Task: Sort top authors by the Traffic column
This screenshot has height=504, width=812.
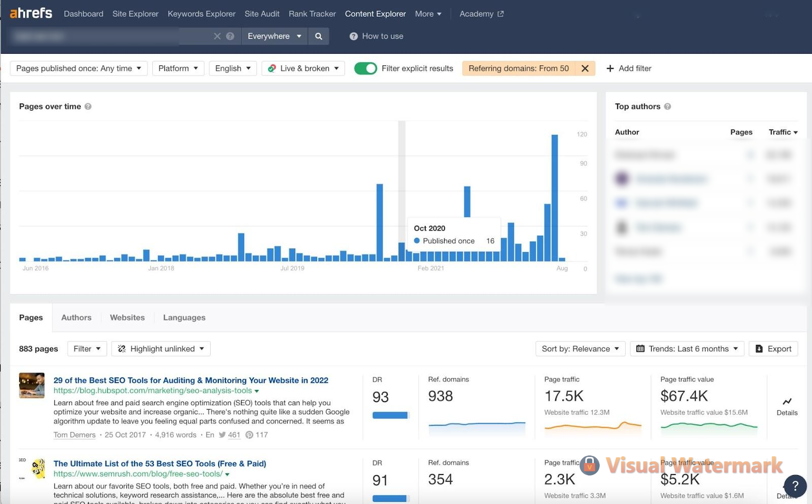Action: coord(783,132)
